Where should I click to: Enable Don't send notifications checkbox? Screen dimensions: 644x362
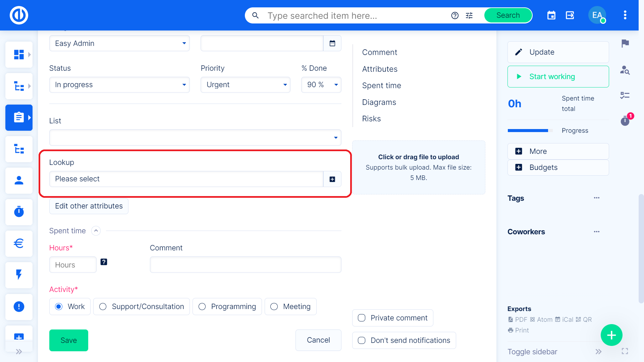tap(362, 340)
